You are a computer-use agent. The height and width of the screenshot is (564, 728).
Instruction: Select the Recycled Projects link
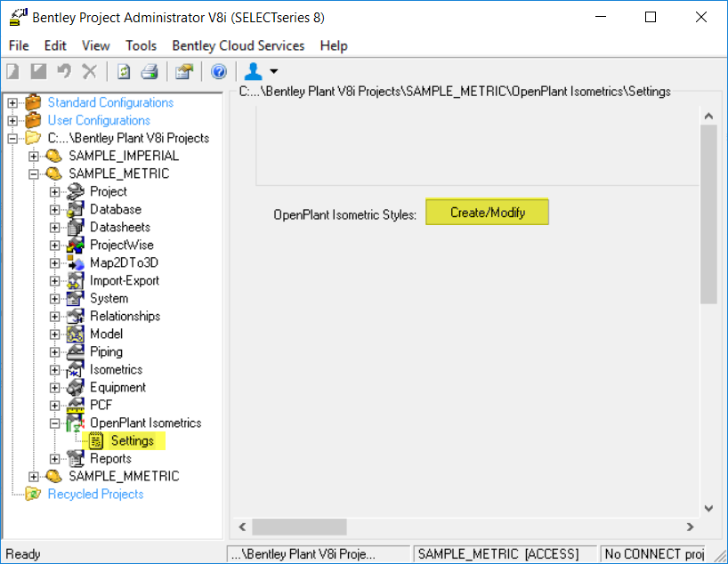[x=95, y=494]
